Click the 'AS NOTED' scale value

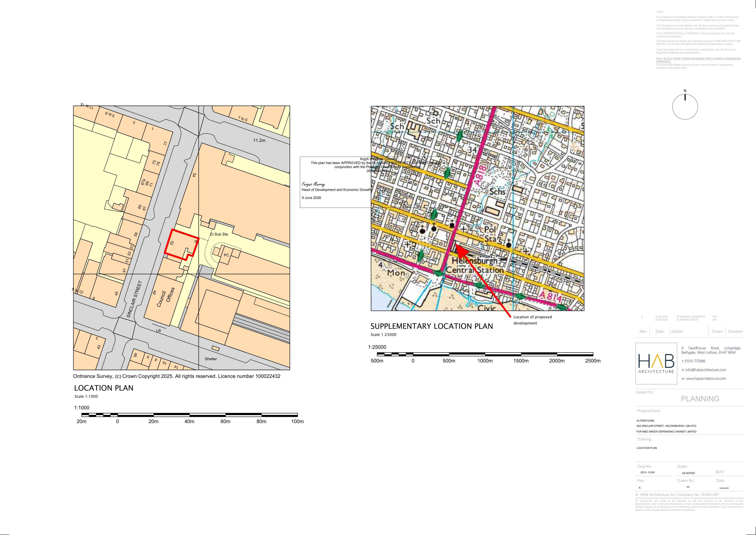(x=688, y=473)
